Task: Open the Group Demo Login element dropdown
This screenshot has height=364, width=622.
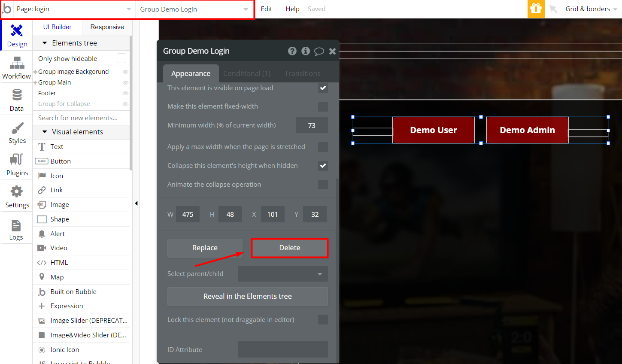Action: pyautogui.click(x=194, y=9)
